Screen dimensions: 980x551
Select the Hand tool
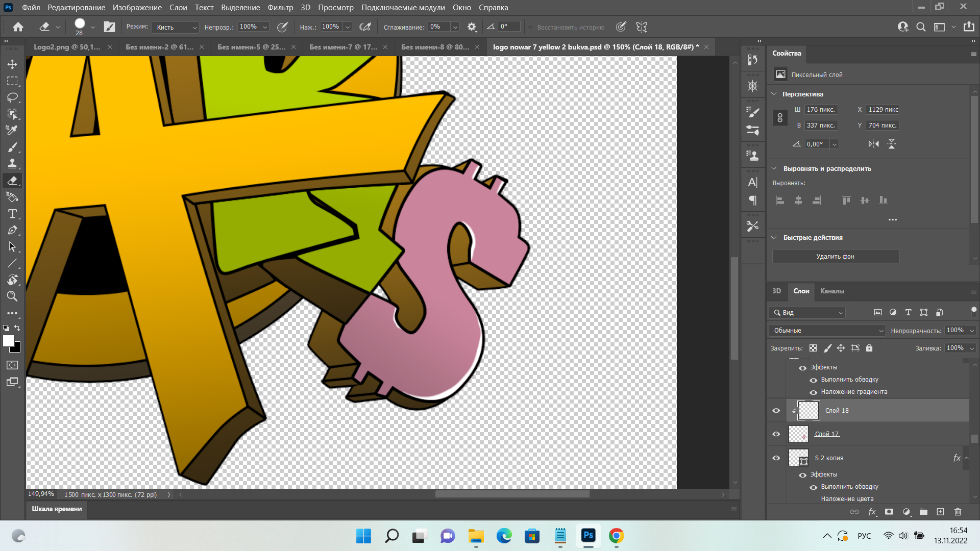(12, 280)
